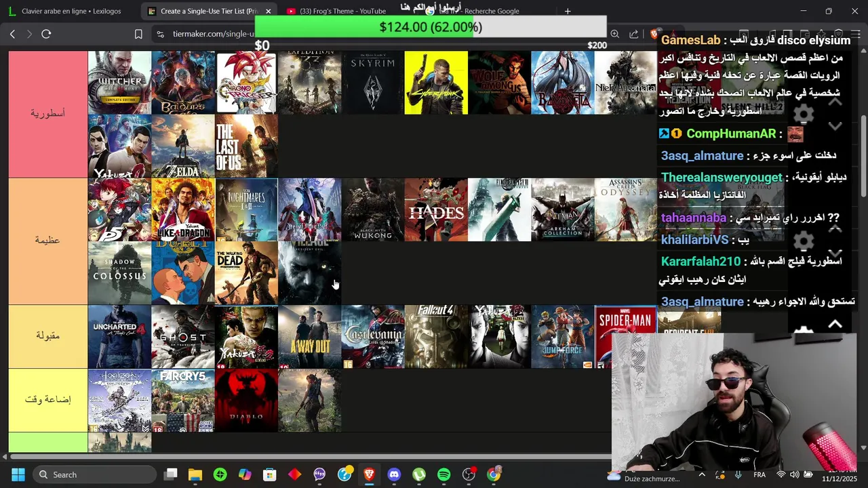Select the Bayonetta cover
This screenshot has height=488, width=868.
[x=563, y=82]
